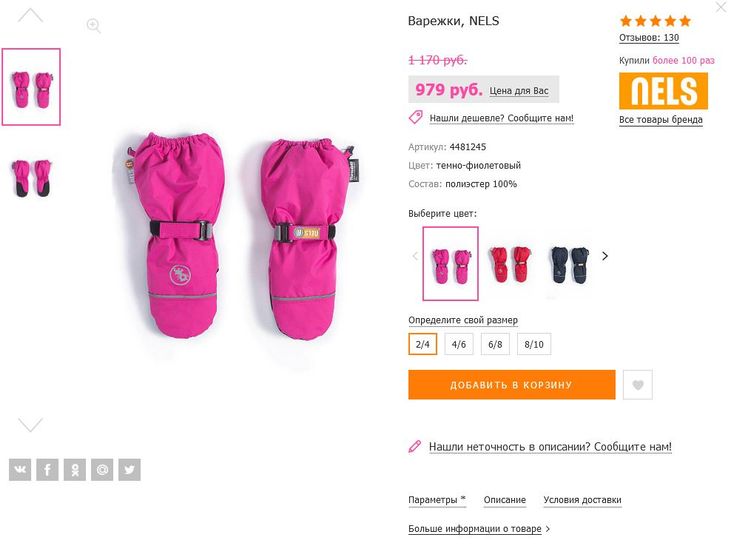Move thumbnail list up with top chevron

(30, 16)
